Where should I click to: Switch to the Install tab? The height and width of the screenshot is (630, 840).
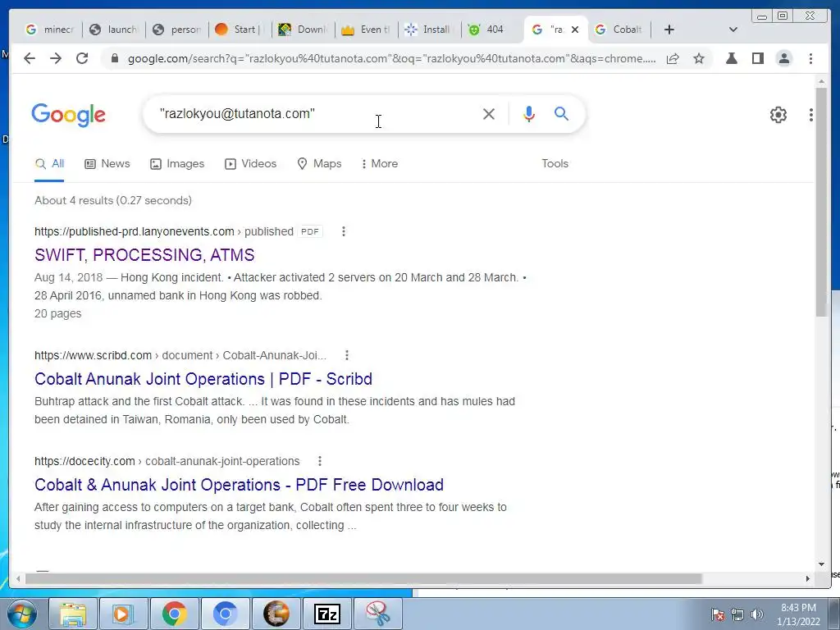[x=428, y=30]
